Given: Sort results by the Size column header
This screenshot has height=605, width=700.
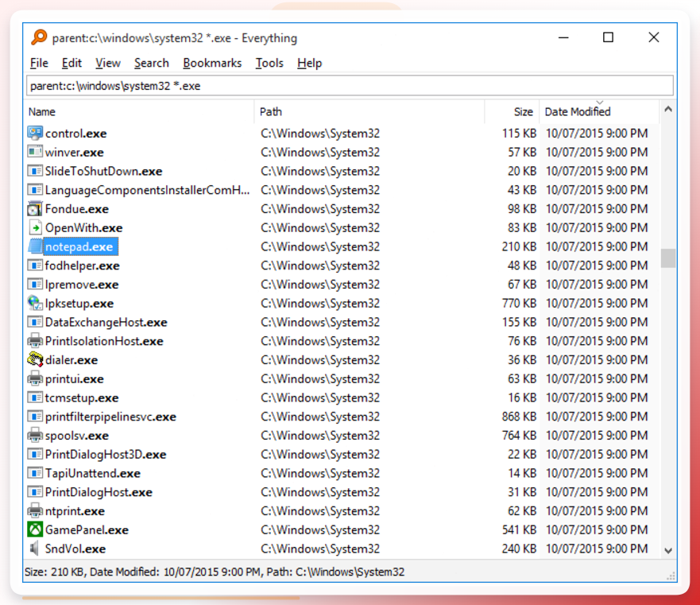Looking at the screenshot, I should click(512, 112).
